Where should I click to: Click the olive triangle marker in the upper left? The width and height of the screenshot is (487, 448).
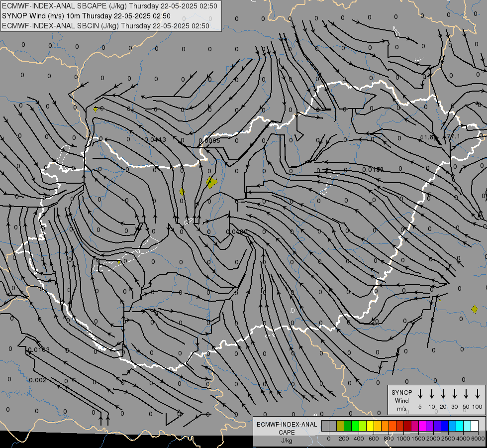(x=96, y=110)
